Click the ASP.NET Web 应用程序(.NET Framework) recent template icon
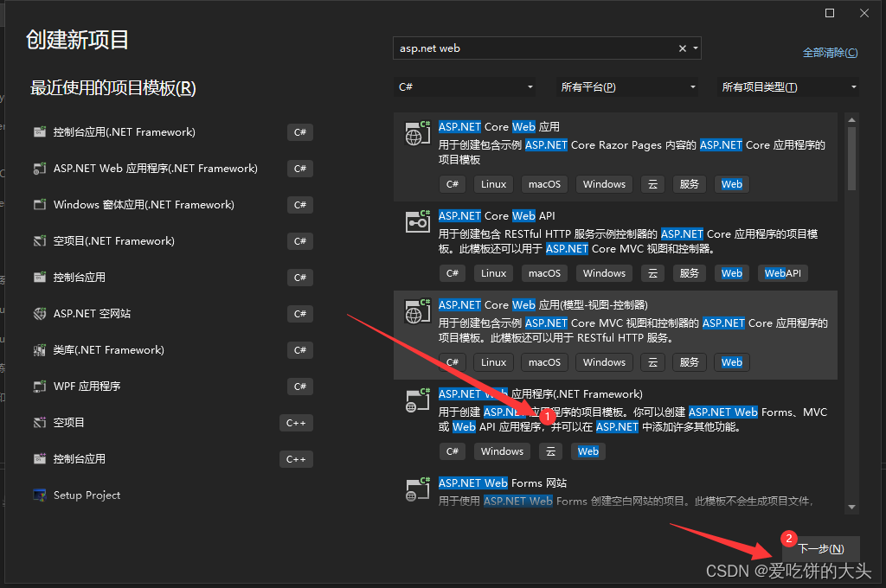Image resolution: width=886 pixels, height=588 pixels. pyautogui.click(x=40, y=169)
